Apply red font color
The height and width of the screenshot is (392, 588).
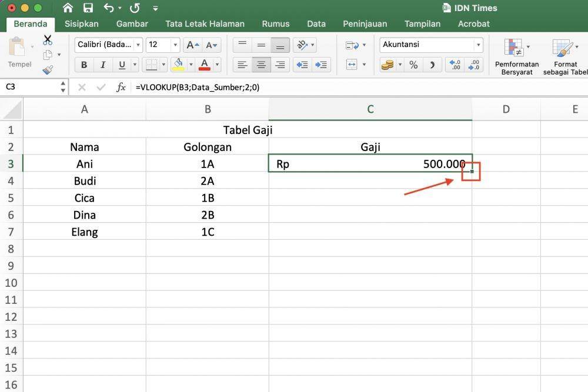pyautogui.click(x=205, y=65)
